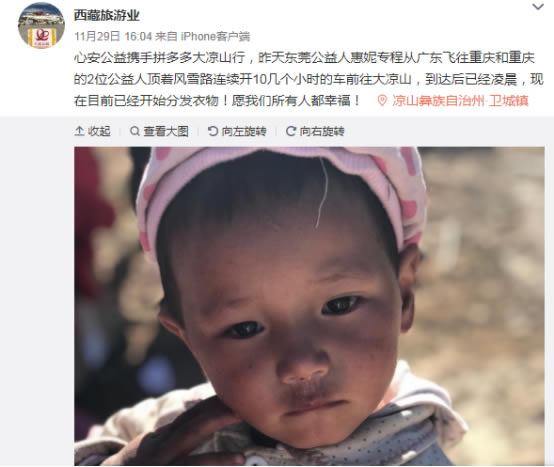Screen dimensions: 554x467
Task: Click the magnifier icon beside 查看大图
Action: coord(135,131)
